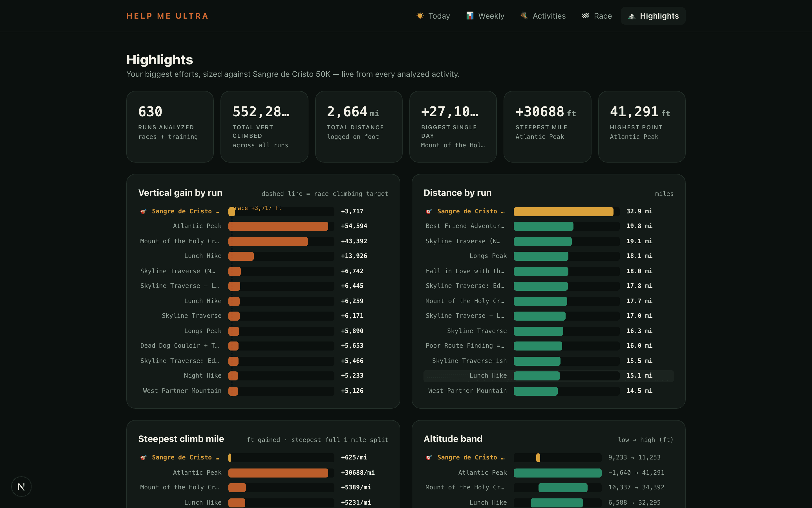The width and height of the screenshot is (812, 508).
Task: Select Mount of the Holy Cr… 17.7 mi row
Action: (548, 301)
